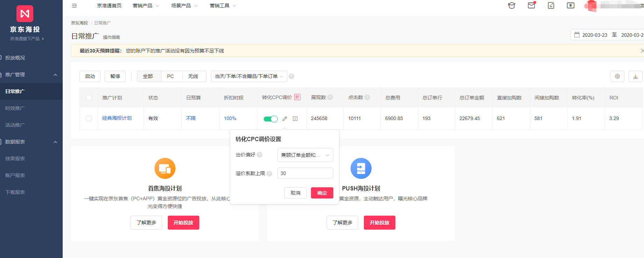
Task: Open the 经典海投计划 link
Action: (117, 118)
